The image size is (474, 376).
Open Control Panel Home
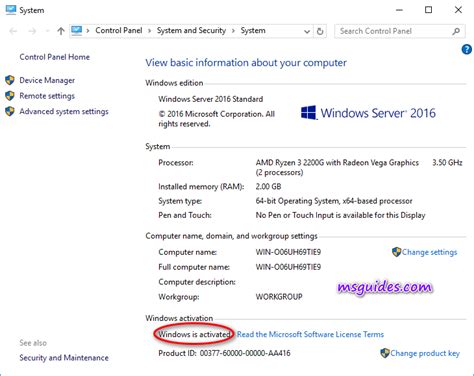pos(54,57)
